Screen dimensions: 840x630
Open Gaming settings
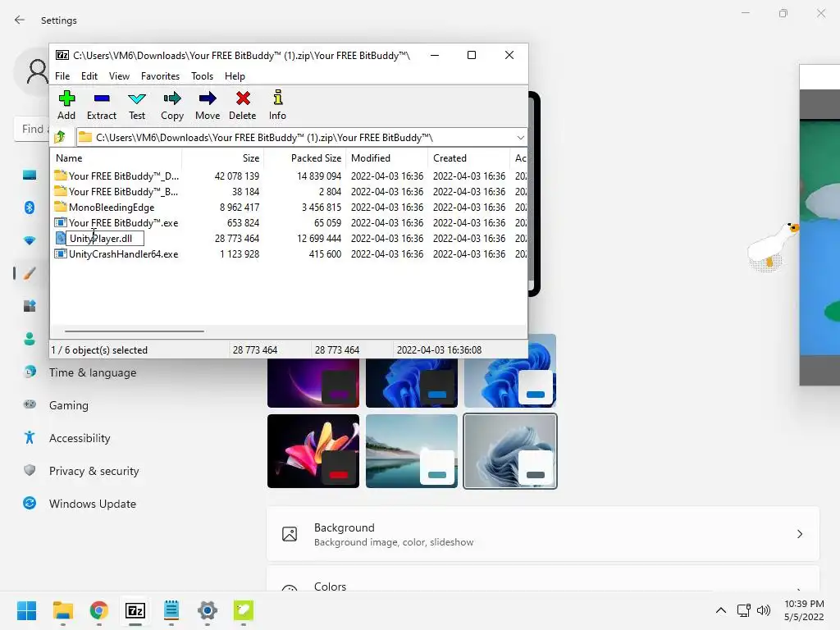click(x=69, y=405)
